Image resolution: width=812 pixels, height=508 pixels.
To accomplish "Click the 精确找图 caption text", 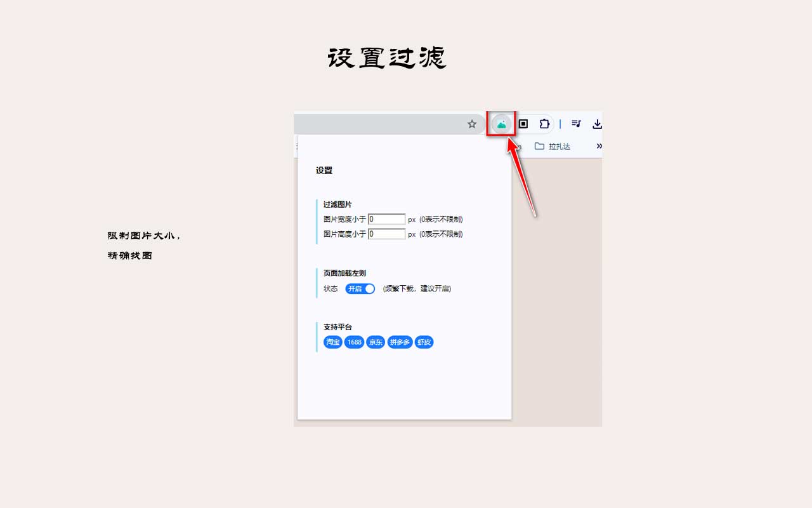I will coord(130,256).
